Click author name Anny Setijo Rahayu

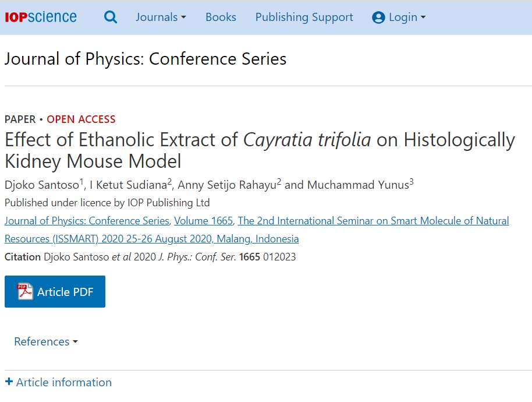[x=227, y=185]
